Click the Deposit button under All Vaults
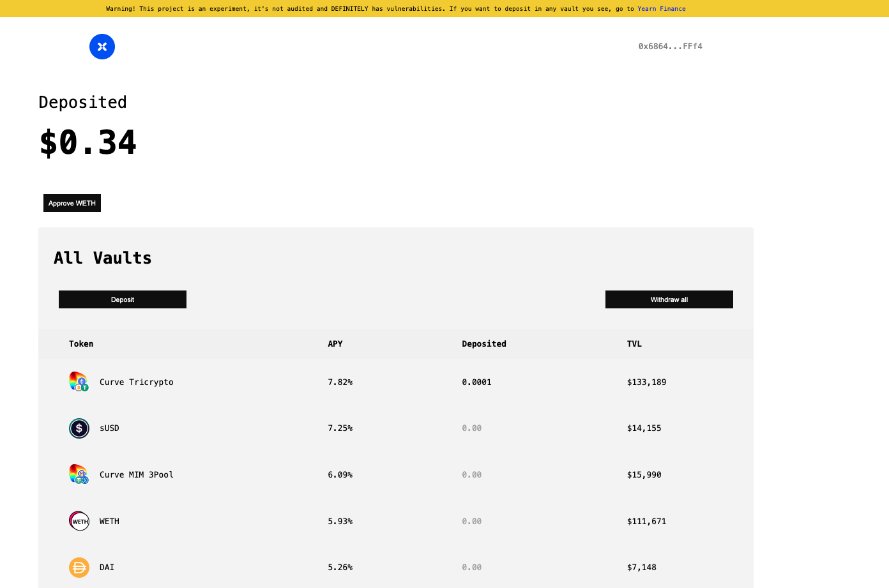Image resolution: width=889 pixels, height=588 pixels. coord(123,299)
